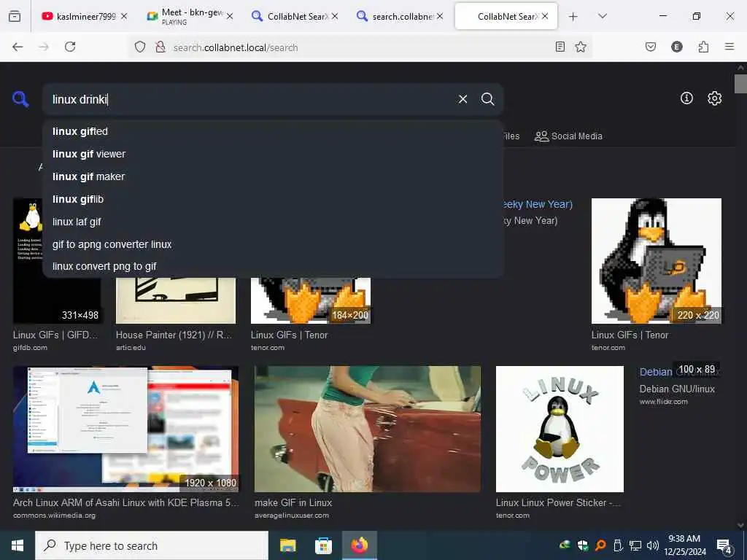The width and height of the screenshot is (747, 560).
Task: Open search preferences gear icon
Action: click(x=715, y=98)
